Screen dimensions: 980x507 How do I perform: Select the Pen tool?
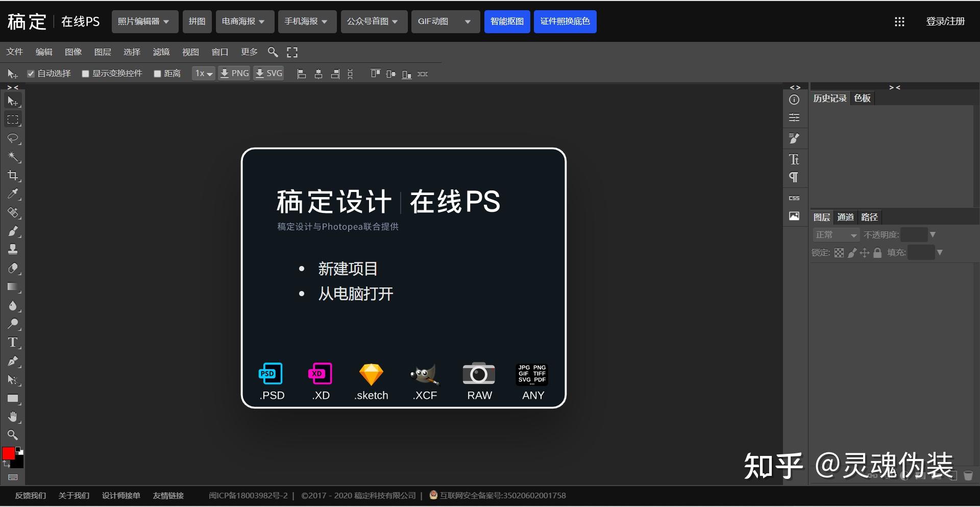point(13,361)
